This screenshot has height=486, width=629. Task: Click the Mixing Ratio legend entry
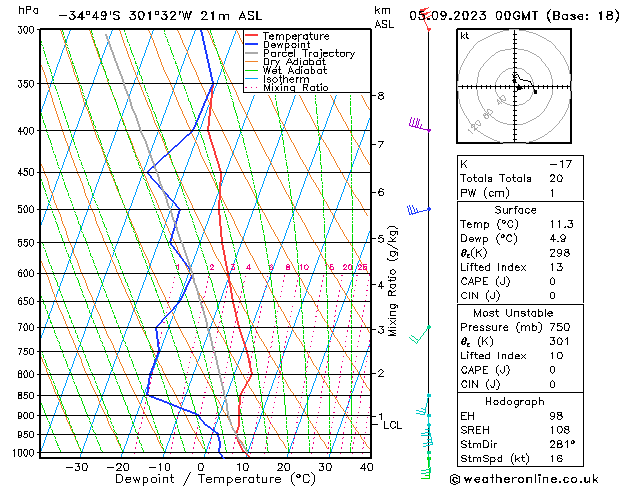(296, 87)
